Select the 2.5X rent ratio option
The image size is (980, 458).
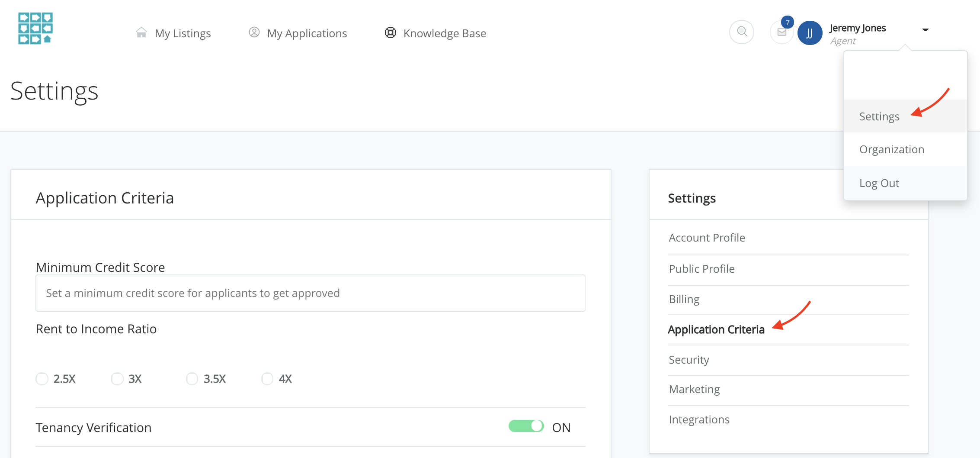pos(42,379)
